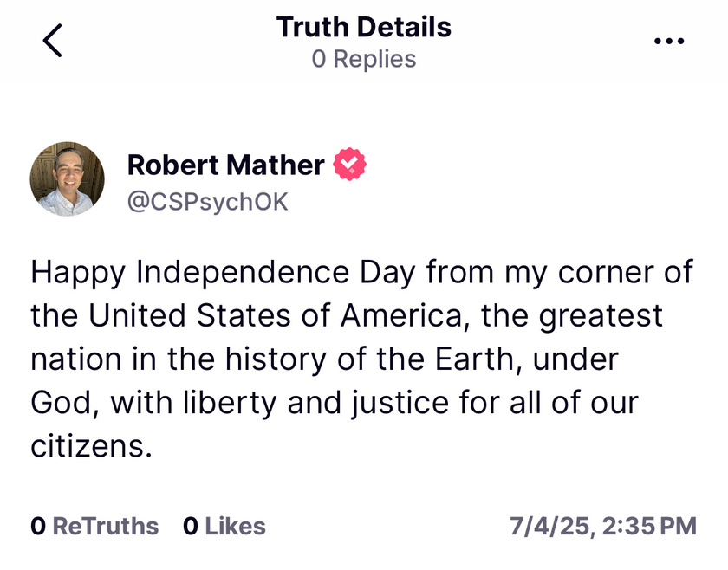
Task: Tap the word 'citizens.' in post
Action: point(92,445)
